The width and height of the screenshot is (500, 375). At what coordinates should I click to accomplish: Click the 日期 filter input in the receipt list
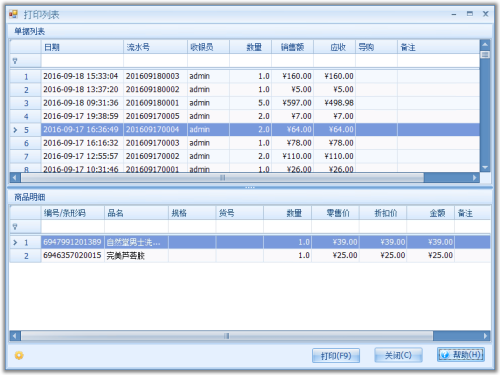[x=82, y=61]
